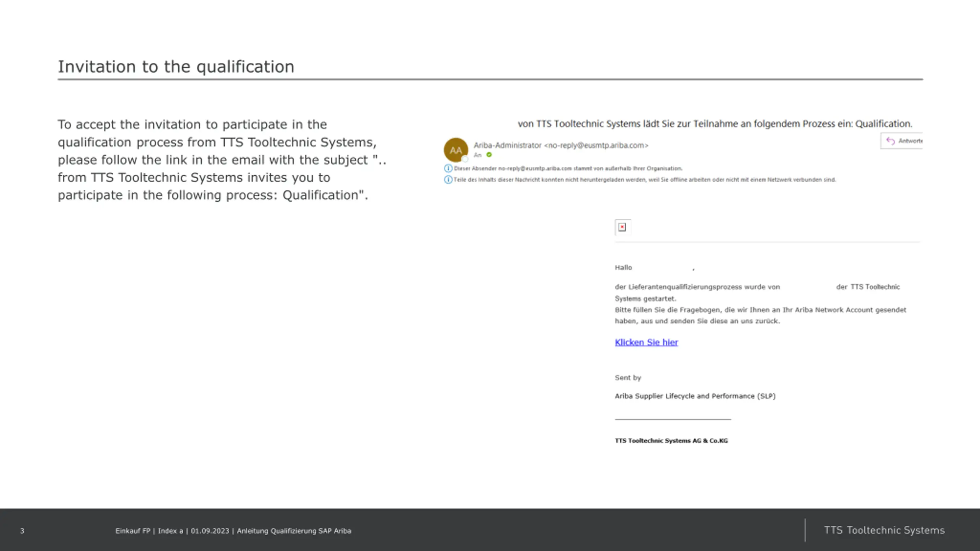980x551 pixels.
Task: Click info icon beside 'Dieser Absender' notice
Action: [x=448, y=168]
